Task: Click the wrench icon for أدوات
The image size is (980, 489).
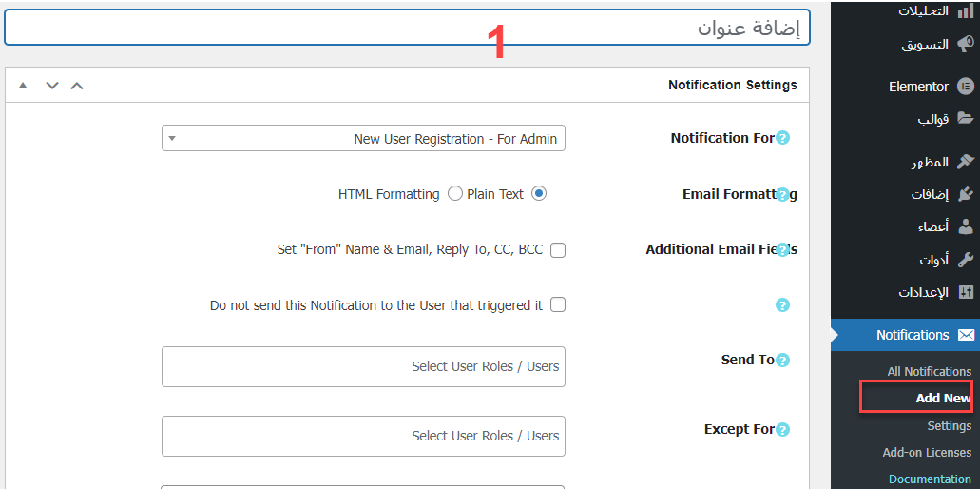Action: 966,259
